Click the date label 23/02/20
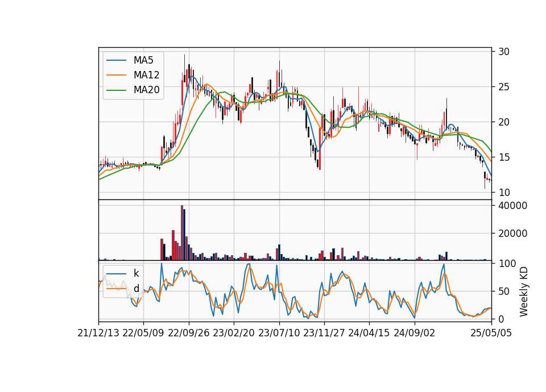Viewport: 546px width, 392px height. [x=234, y=333]
